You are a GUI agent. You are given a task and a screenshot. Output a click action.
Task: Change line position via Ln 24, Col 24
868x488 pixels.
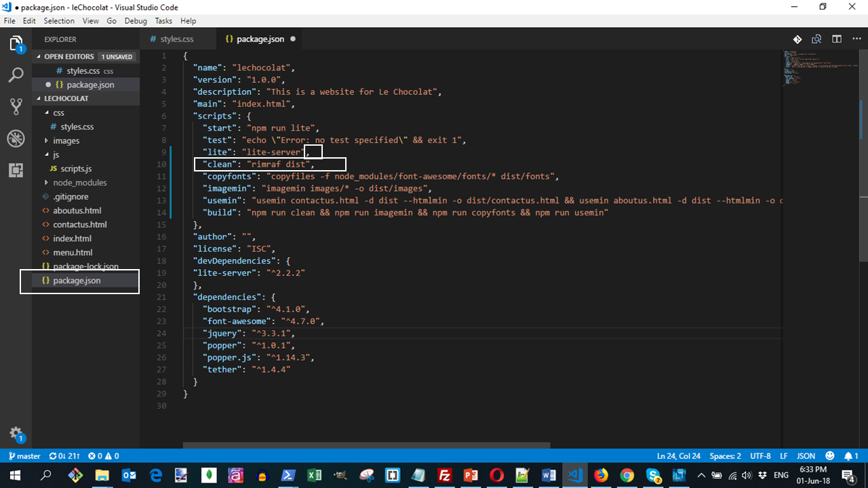(x=679, y=456)
